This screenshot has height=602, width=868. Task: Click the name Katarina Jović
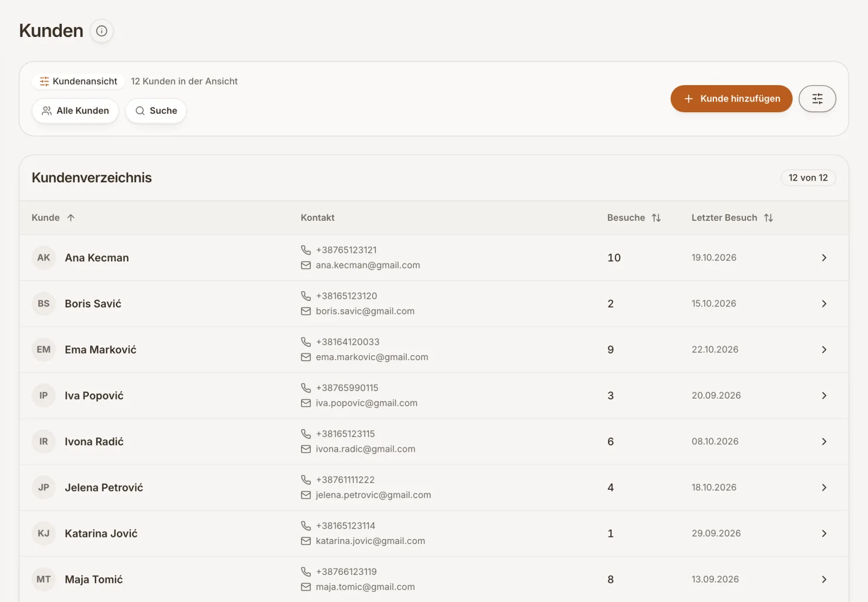click(101, 534)
